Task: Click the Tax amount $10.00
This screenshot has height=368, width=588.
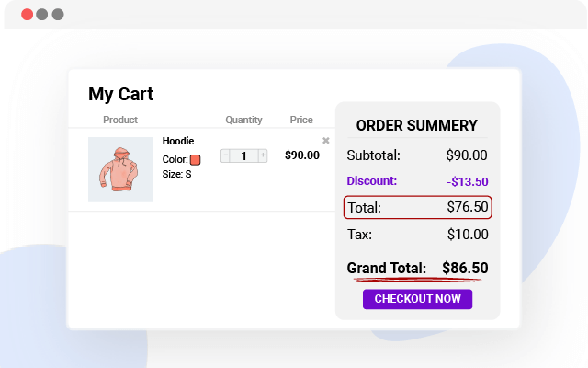Action: tap(467, 235)
